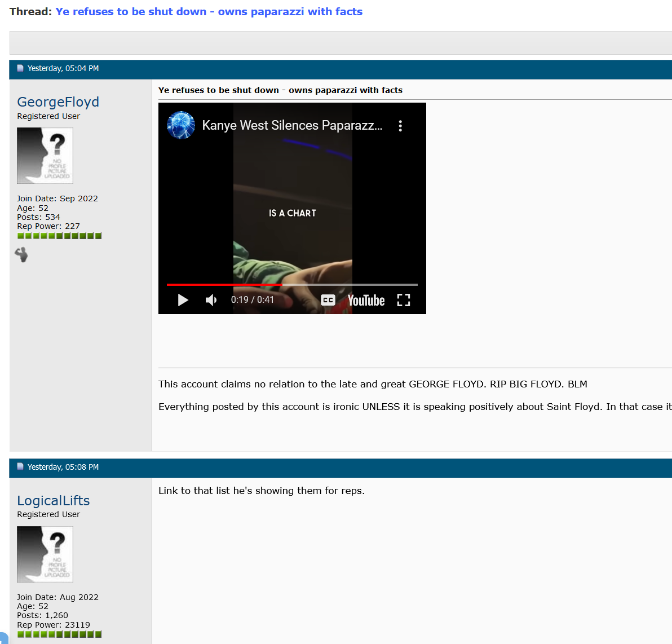Seek using the red video progress bar
The height and width of the screenshot is (644, 672).
pos(292,284)
